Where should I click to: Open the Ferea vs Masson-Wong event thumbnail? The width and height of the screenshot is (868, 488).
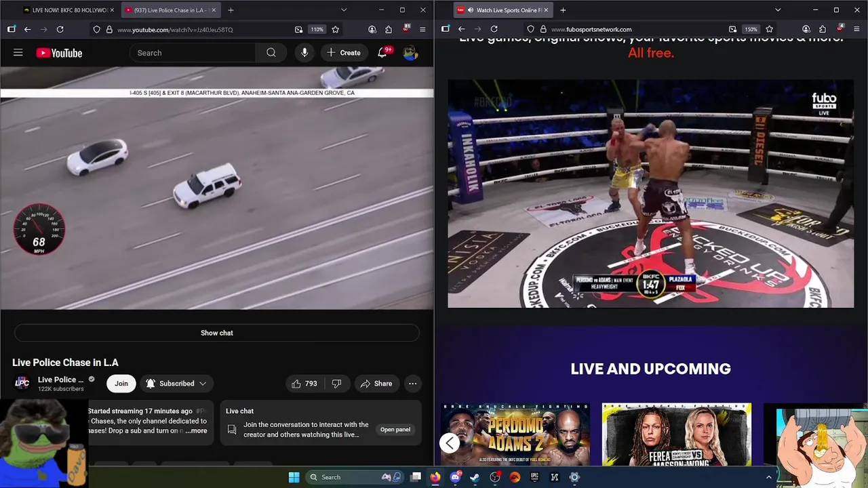tap(677, 434)
